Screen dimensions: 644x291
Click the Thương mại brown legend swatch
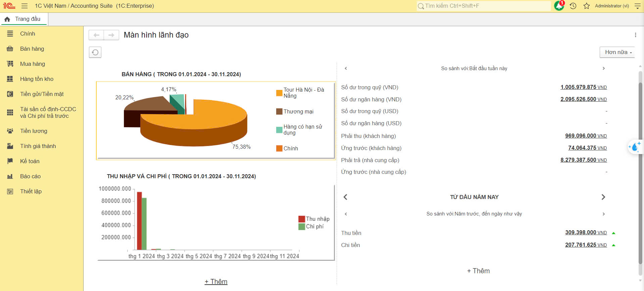tap(279, 111)
